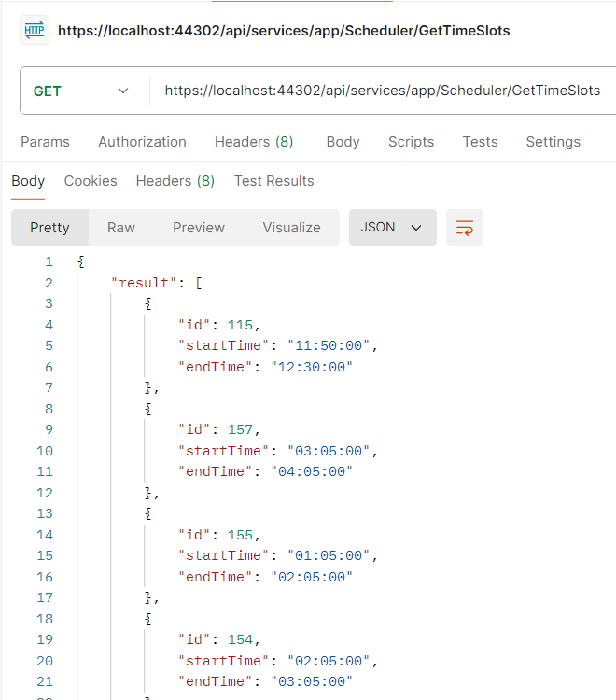Open the Visualize response view
The image size is (616, 700).
tap(291, 228)
